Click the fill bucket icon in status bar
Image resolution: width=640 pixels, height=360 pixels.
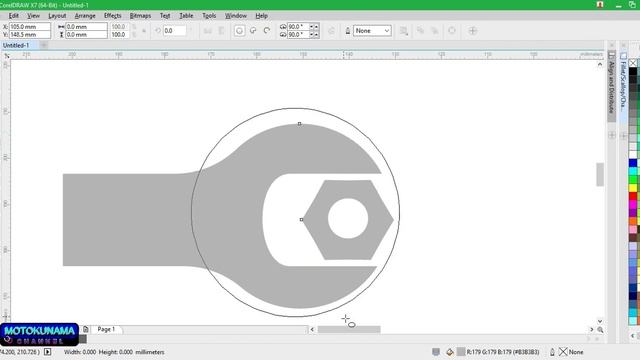tap(450, 352)
